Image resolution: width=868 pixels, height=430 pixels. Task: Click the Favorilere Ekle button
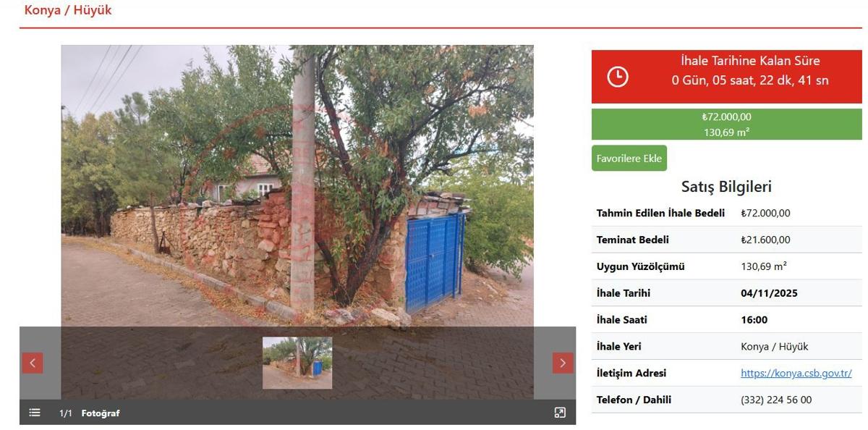(x=629, y=158)
